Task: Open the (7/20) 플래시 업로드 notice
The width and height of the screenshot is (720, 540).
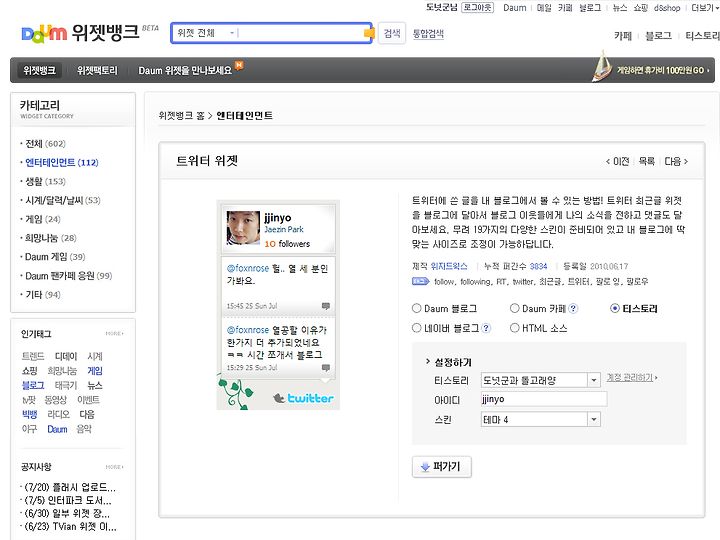Action: point(70,487)
